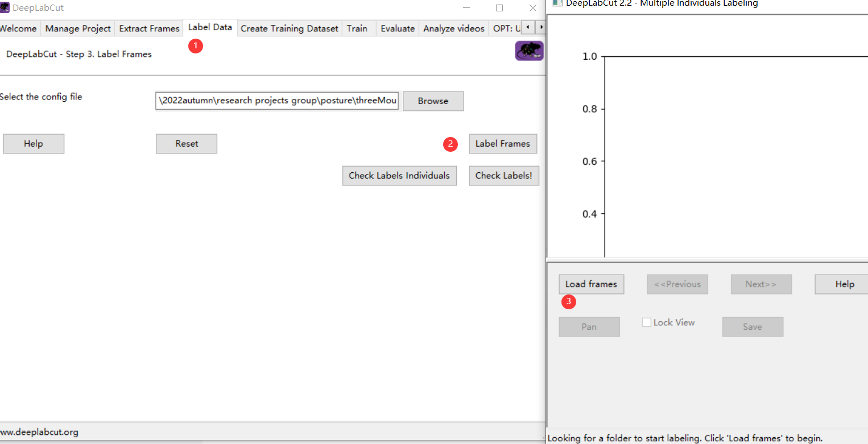Select the Label Data tab

pyautogui.click(x=210, y=27)
